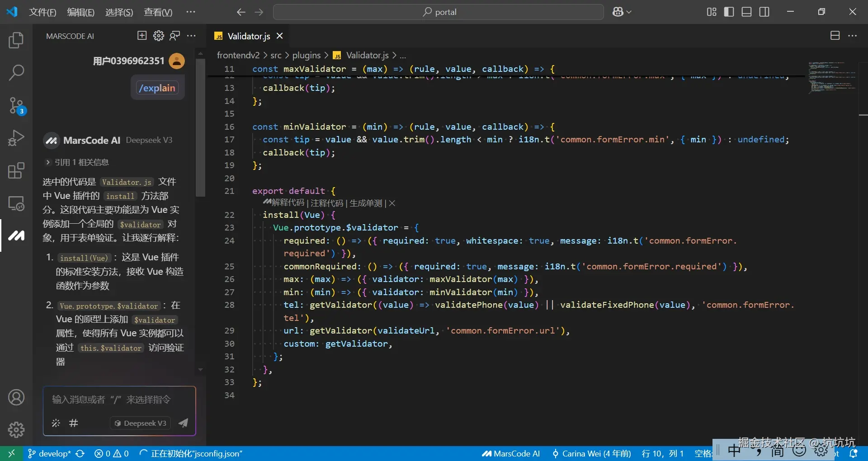Click the code minimap overview
The image size is (868, 461).
pos(832,77)
